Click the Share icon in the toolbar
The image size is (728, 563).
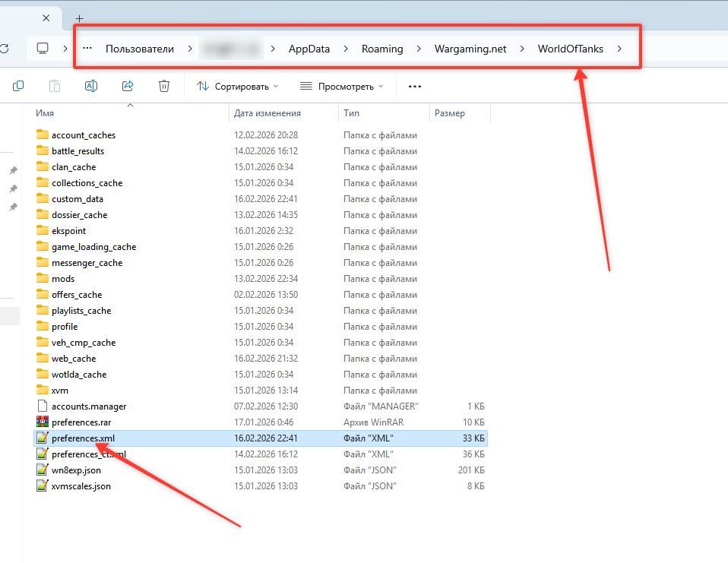click(x=128, y=86)
